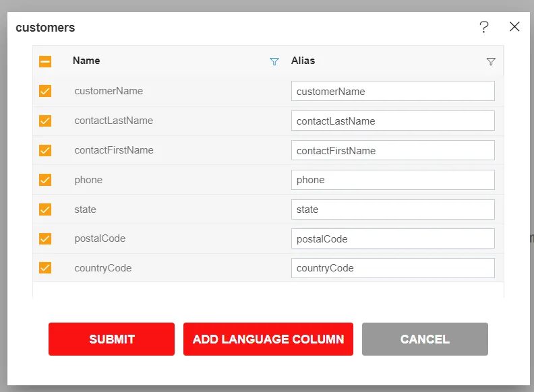Click the SUBMIT button

(111, 339)
